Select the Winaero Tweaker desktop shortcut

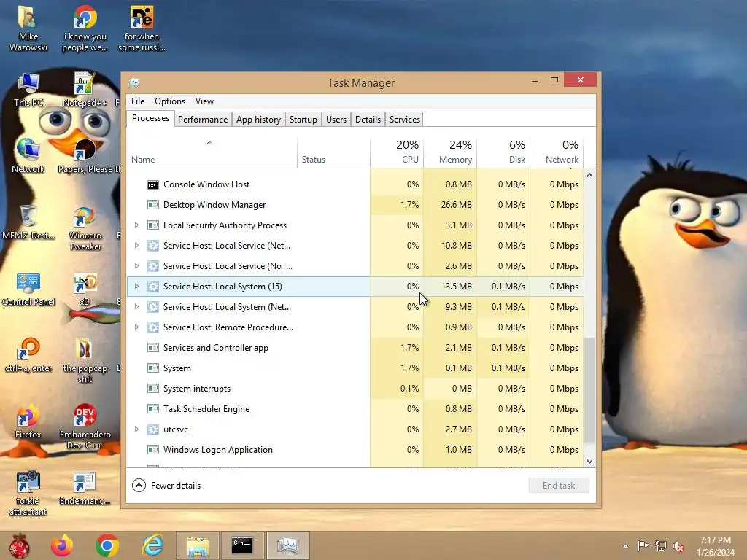click(x=85, y=228)
